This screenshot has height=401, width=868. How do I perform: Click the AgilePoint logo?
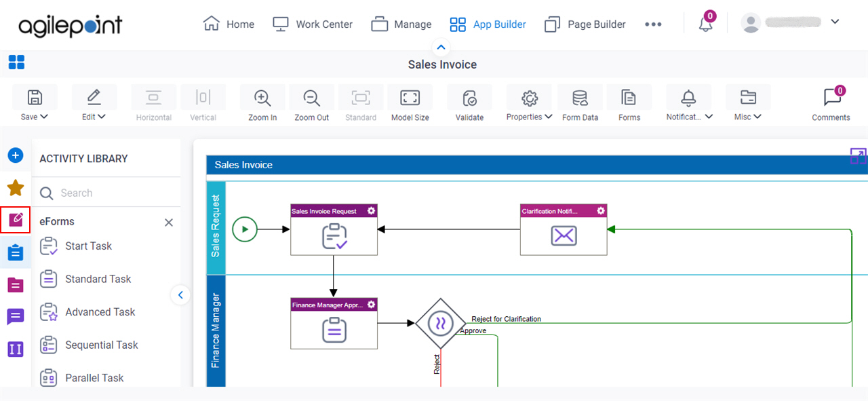[71, 25]
